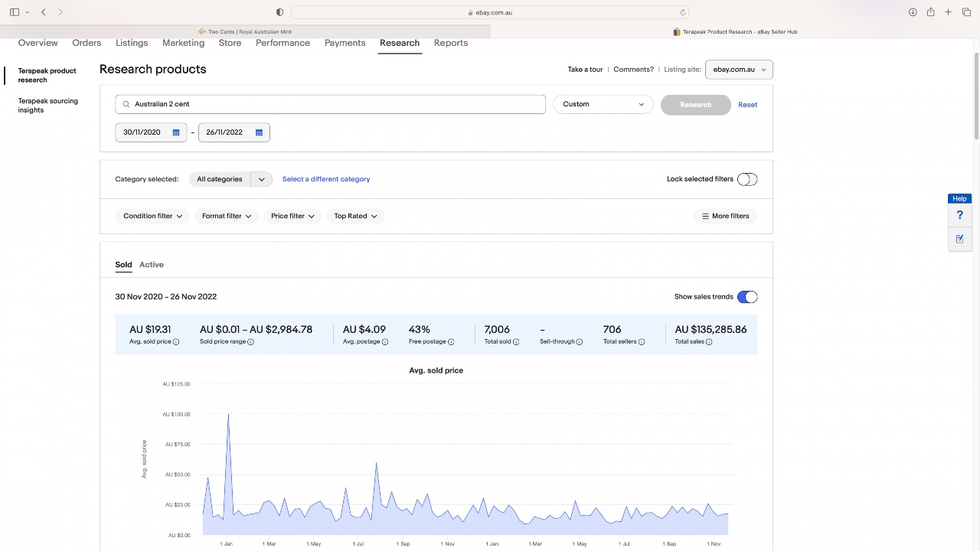Screen dimensions: 980x551
Task: Click Select a different category link
Action: tap(326, 179)
